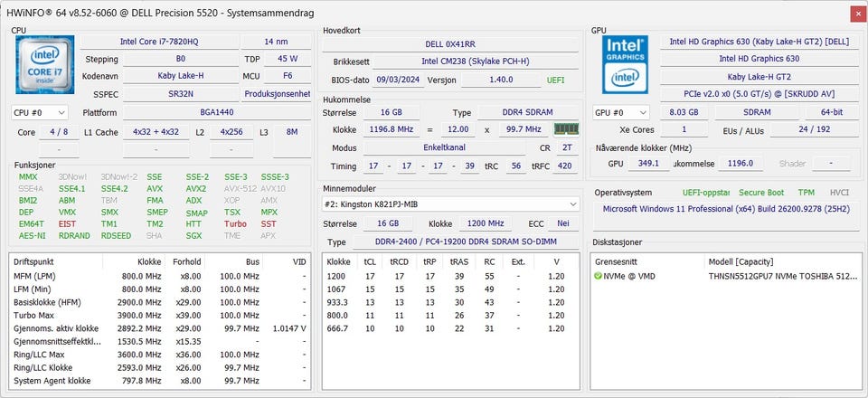
Task: Click the tCL column header in timings table
Action: [x=370, y=261]
